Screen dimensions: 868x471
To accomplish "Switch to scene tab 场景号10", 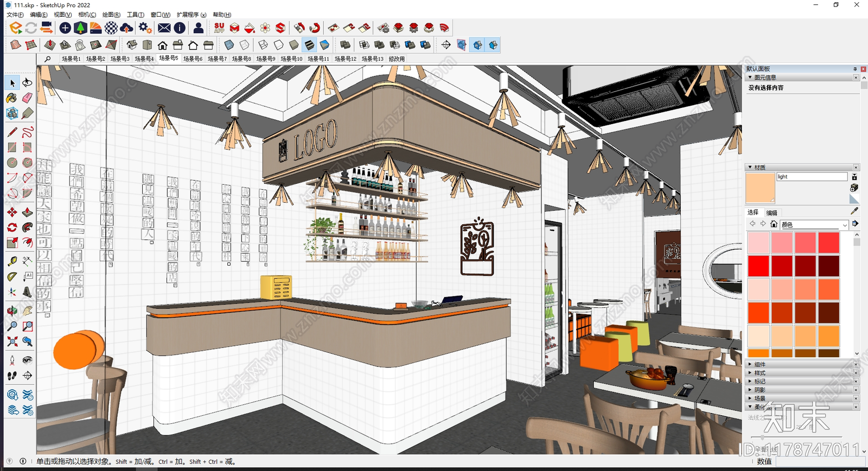I will pyautogui.click(x=291, y=59).
